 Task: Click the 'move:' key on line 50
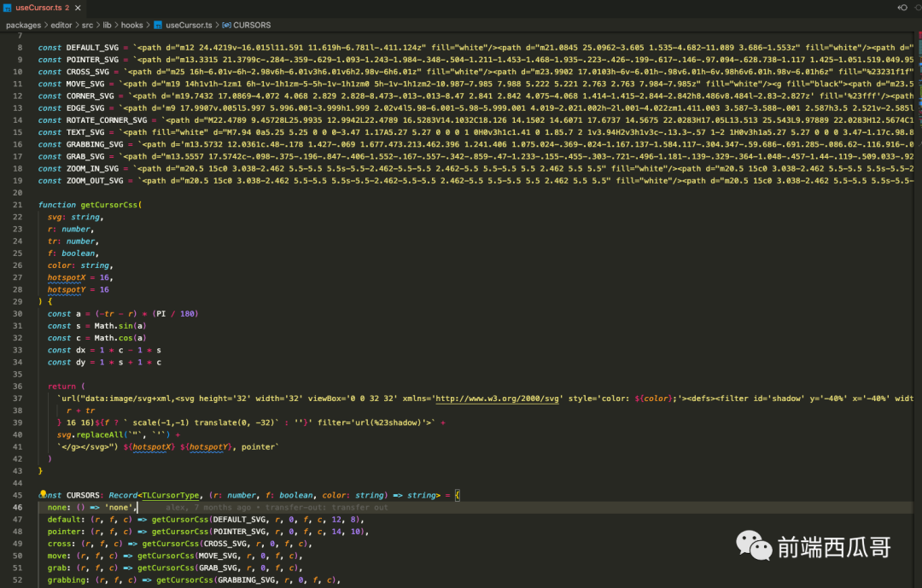(60, 556)
